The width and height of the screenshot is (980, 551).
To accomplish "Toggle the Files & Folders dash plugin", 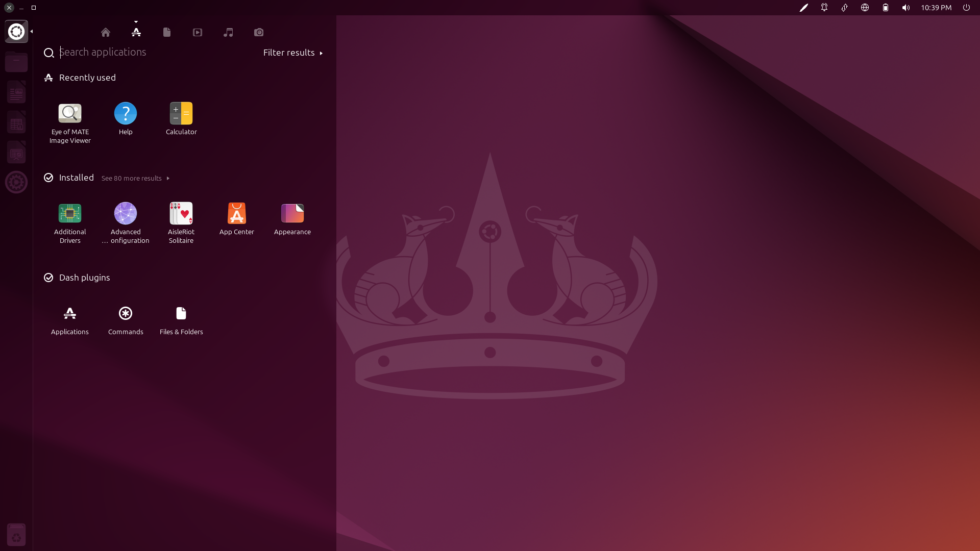I will pos(181,314).
